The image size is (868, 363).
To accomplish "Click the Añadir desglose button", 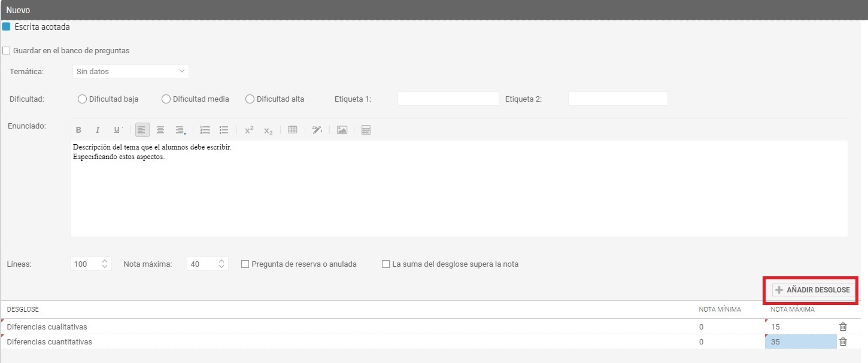I will point(812,290).
